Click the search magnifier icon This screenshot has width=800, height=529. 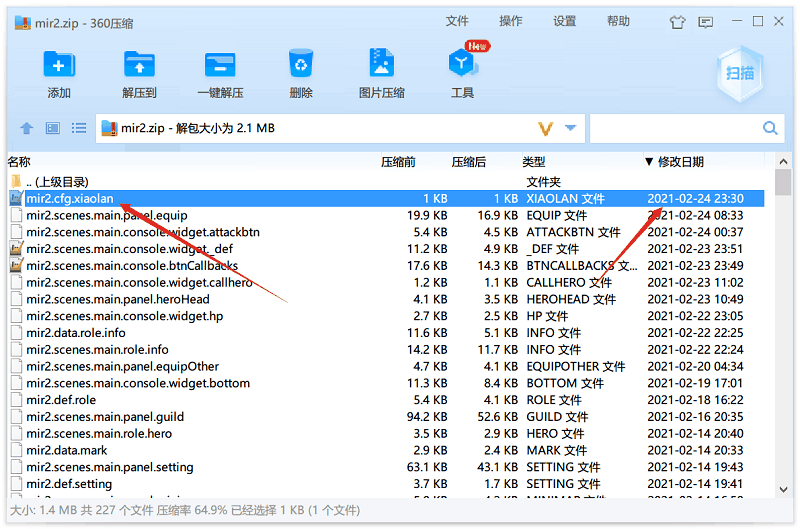coord(770,128)
